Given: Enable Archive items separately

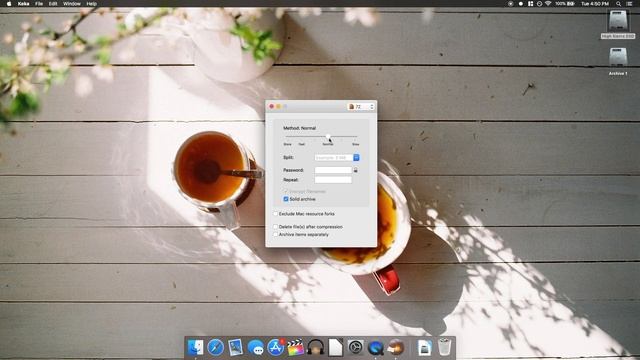Looking at the screenshot, I should click(276, 235).
